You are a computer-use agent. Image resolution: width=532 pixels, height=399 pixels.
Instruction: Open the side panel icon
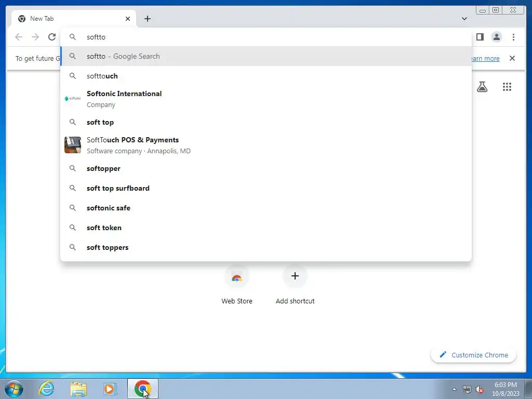pos(480,37)
